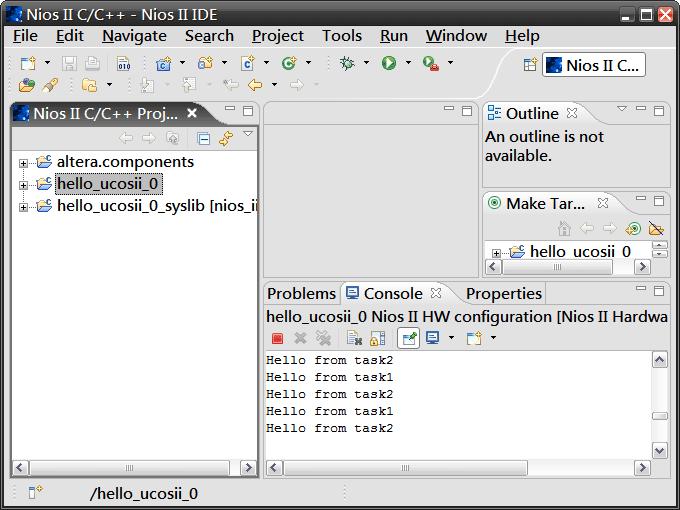Toggle Link with Editor in projects view

(x=226, y=139)
